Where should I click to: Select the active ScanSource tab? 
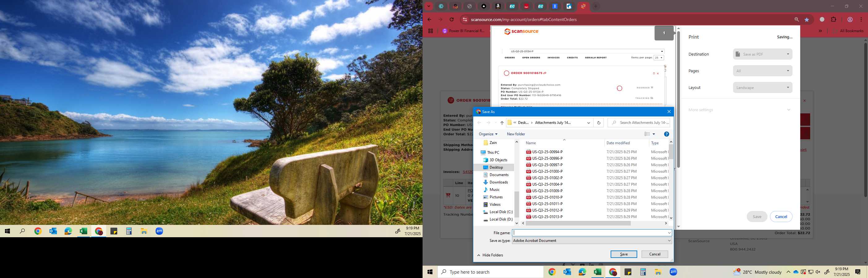pos(583,6)
